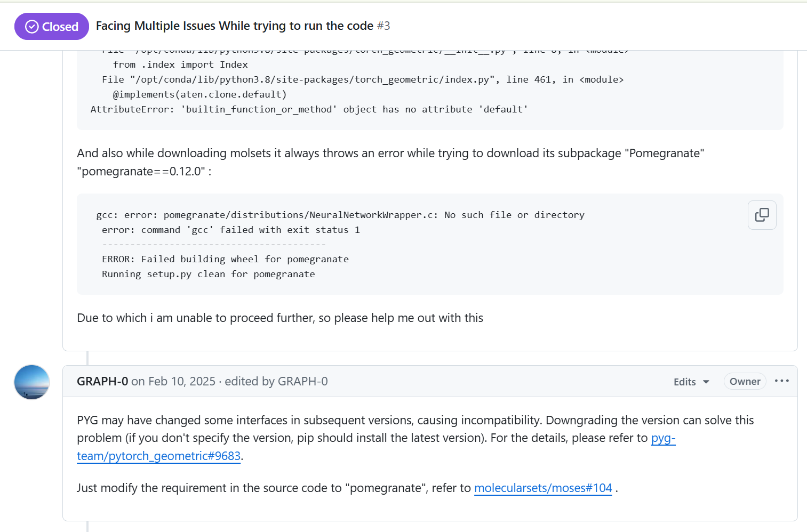Click the check-circle icon in the Closed badge

[32, 27]
